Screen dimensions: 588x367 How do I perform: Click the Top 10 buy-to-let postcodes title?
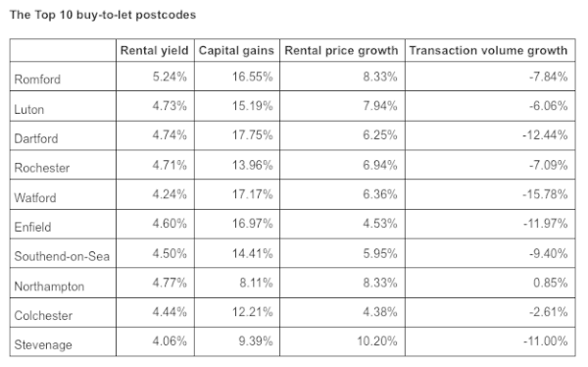103,15
